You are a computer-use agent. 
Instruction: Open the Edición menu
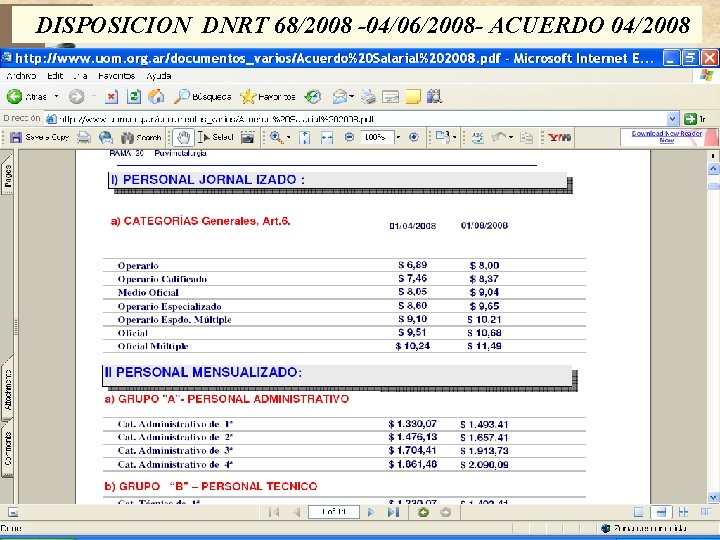pyautogui.click(x=55, y=76)
